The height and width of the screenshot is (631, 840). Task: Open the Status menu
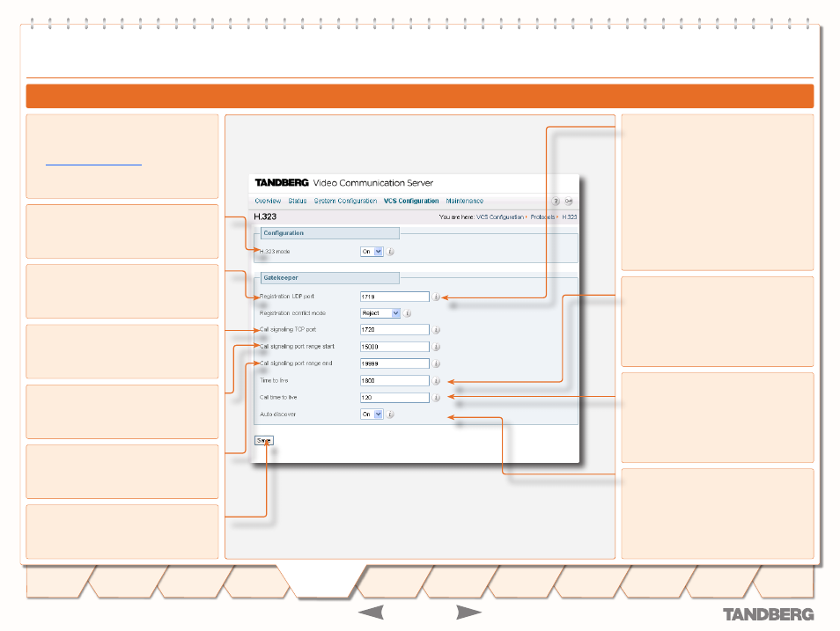tap(298, 201)
